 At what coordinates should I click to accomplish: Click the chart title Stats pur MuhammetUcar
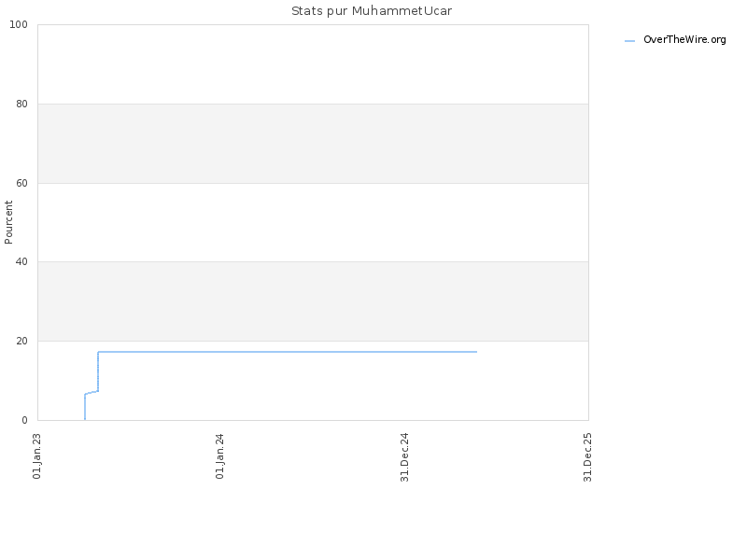click(x=372, y=11)
